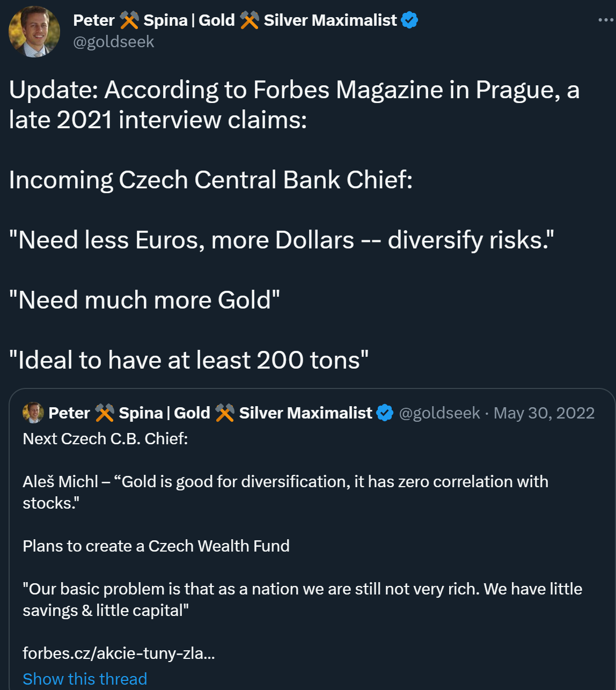Screen dimensions: 616x690
Task: Click first hammer-and-pick emoji in header name
Action: [x=129, y=20]
